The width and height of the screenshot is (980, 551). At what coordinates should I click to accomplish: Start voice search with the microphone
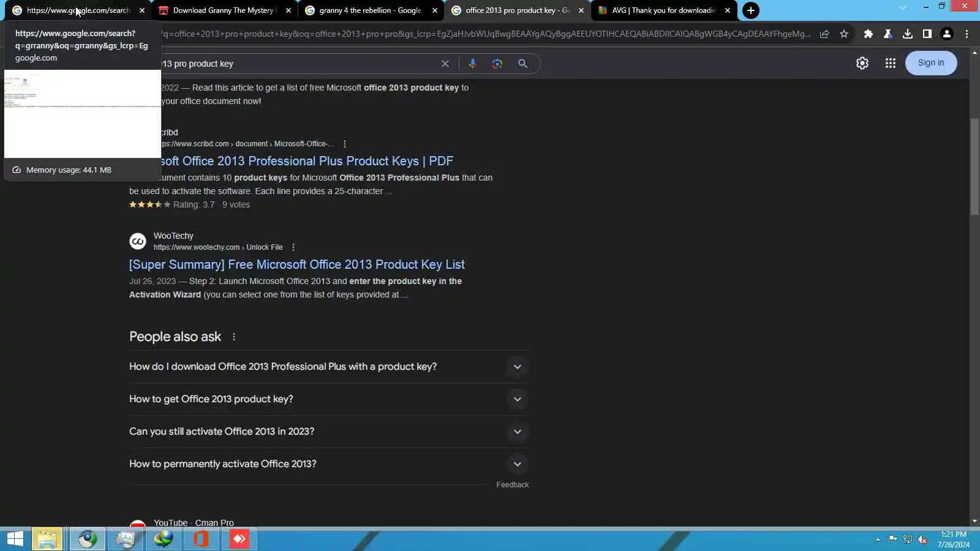[472, 64]
